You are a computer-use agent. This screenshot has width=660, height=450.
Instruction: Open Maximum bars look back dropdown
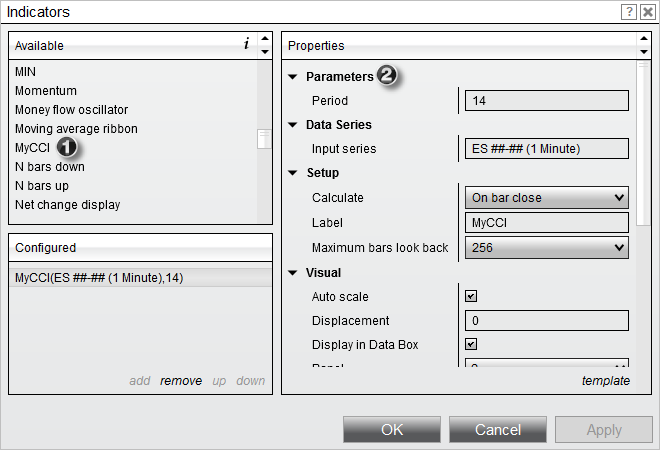point(546,247)
